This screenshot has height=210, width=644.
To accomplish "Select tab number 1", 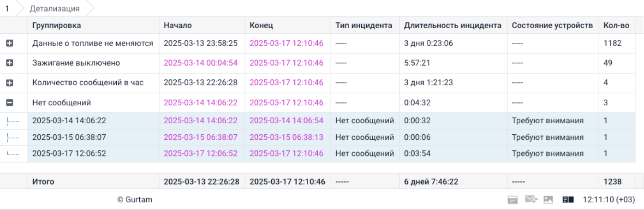I will [7, 8].
